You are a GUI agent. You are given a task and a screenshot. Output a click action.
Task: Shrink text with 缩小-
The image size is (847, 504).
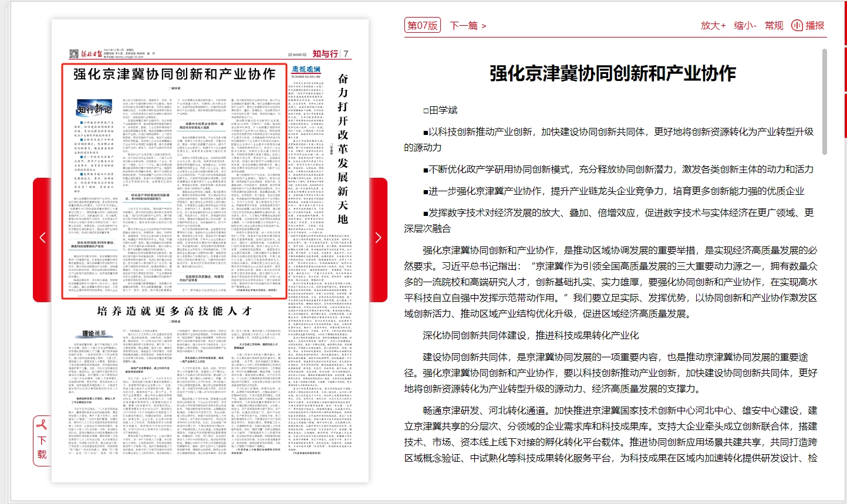[745, 25]
